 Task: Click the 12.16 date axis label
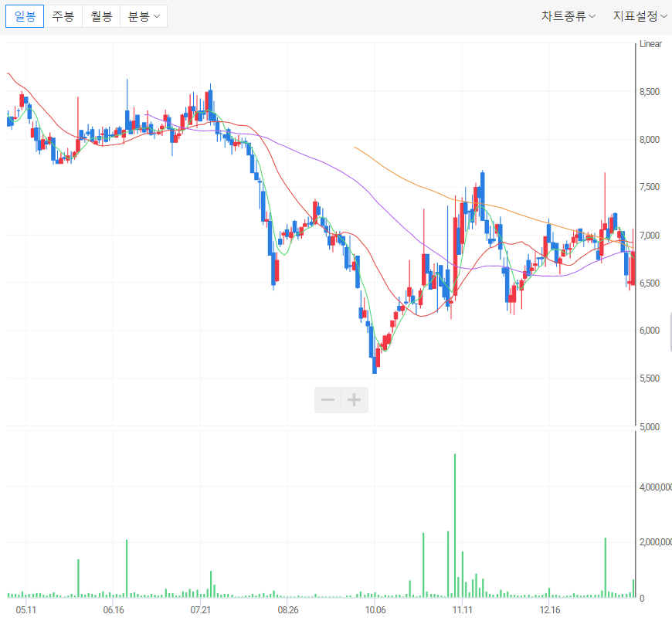(550, 610)
